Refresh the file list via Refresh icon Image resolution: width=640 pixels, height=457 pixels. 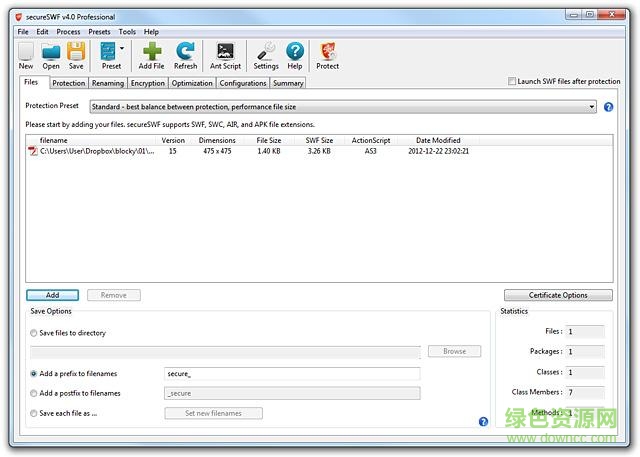(x=185, y=53)
